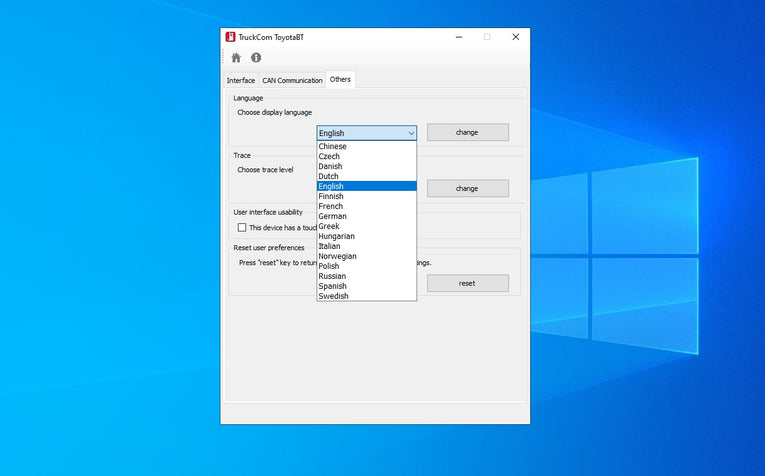Collapse the language dropdown arrow
This screenshot has height=476, width=765.
(x=410, y=133)
